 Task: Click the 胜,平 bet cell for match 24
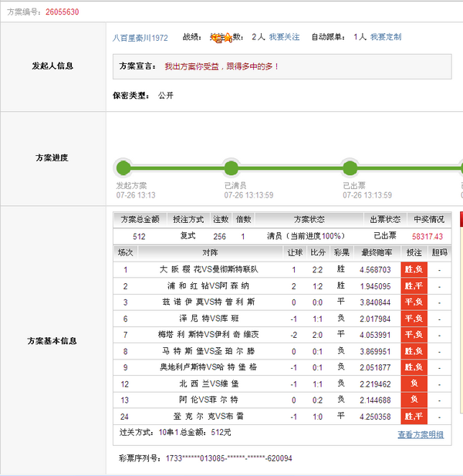414,417
